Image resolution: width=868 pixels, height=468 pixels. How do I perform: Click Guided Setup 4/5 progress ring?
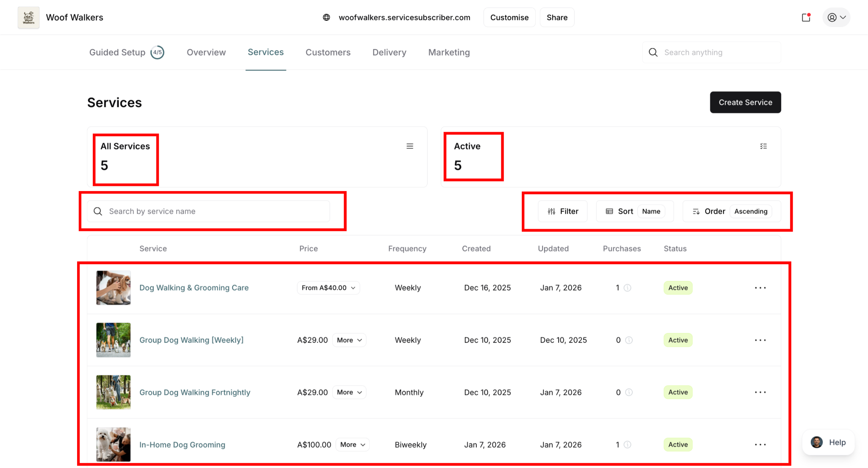[157, 53]
